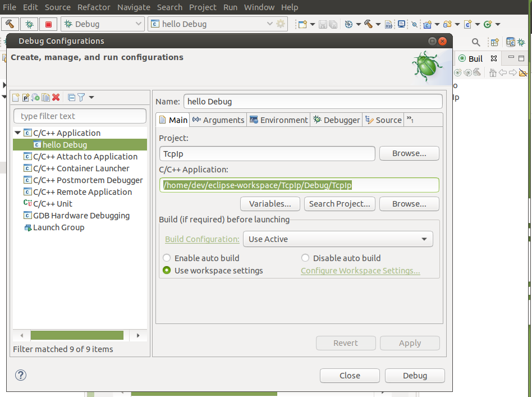Click the magnifier search icon in main window
Screen dimensions: 532x397
(476, 42)
